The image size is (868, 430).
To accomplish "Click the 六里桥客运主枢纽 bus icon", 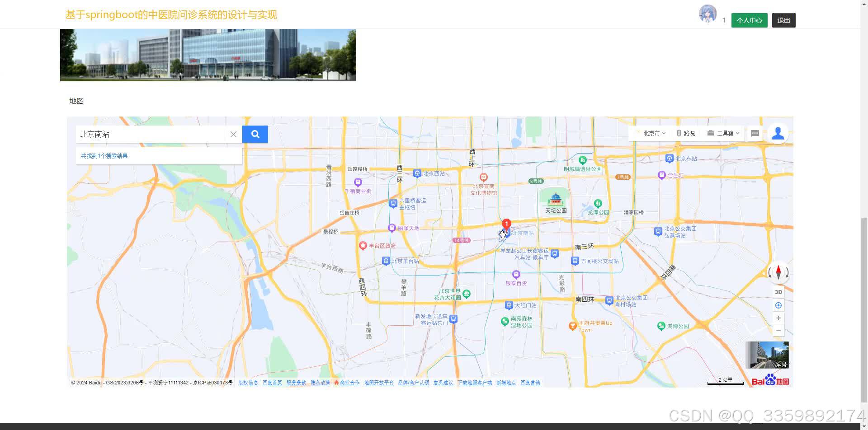I will [x=393, y=204].
